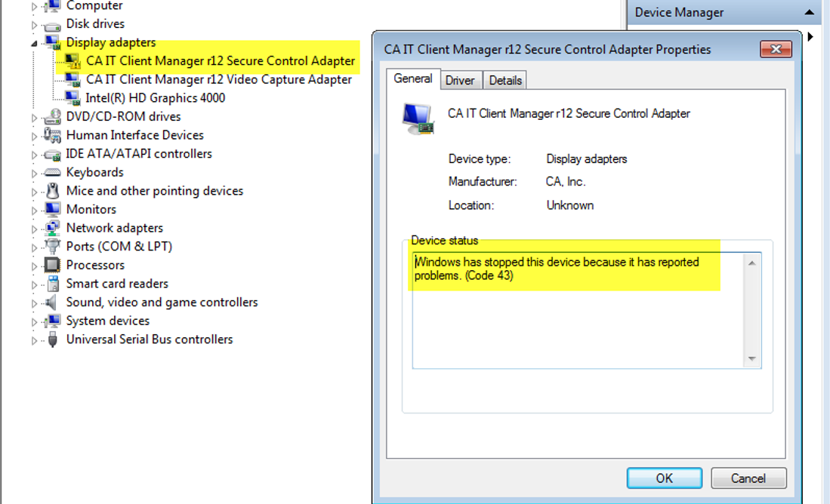Collapse the Device Manager actions pane header
Image resolution: width=830 pixels, height=504 pixels.
pos(809,12)
